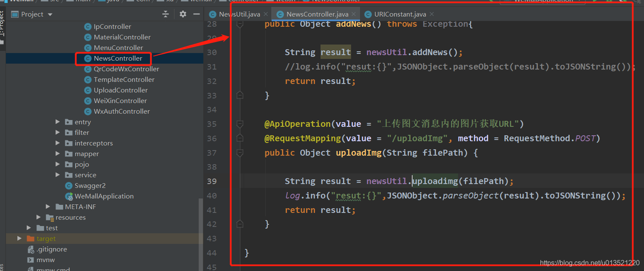Click "return result;" on line 41
This screenshot has height=271, width=644.
(x=320, y=210)
